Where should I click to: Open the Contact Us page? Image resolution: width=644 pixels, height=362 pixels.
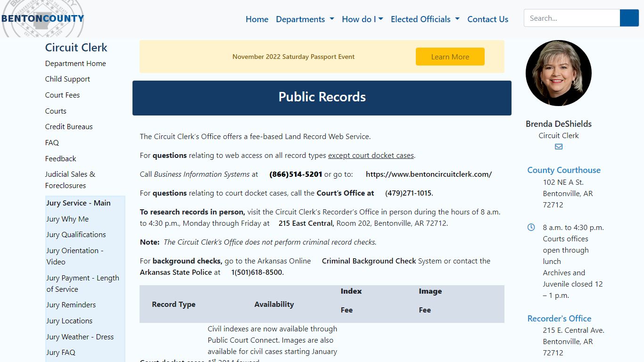[487, 19]
